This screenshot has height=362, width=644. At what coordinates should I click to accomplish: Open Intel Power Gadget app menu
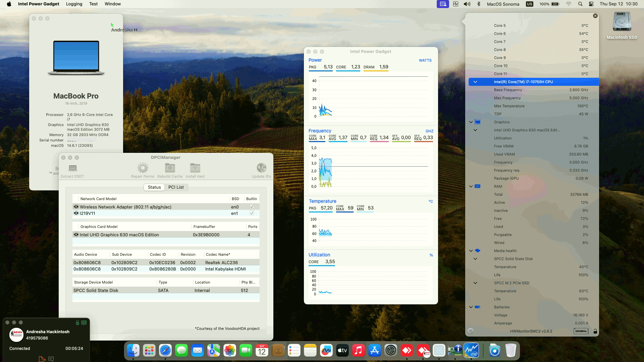coord(39,4)
